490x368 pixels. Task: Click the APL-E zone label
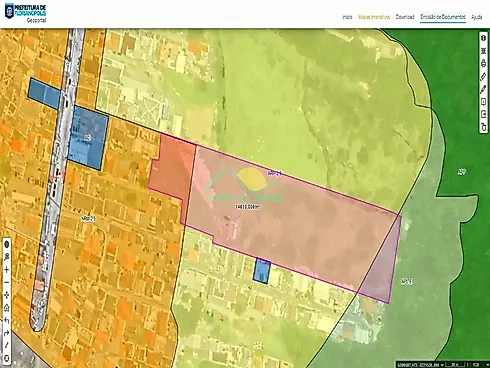pos(407,282)
